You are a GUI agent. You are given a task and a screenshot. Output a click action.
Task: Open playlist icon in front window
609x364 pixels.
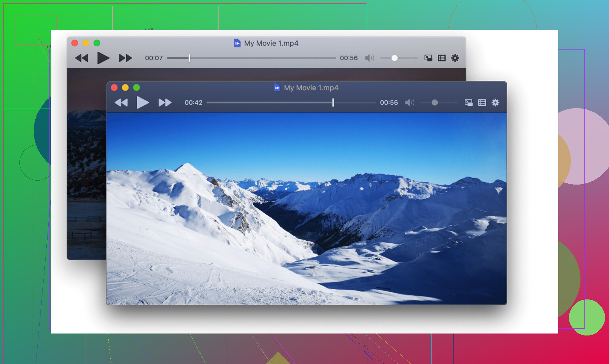coord(482,103)
